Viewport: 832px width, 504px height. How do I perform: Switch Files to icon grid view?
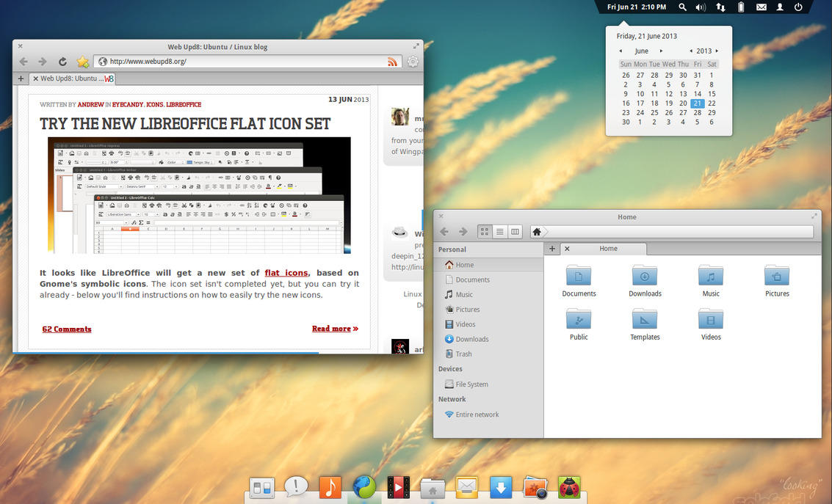click(x=485, y=232)
